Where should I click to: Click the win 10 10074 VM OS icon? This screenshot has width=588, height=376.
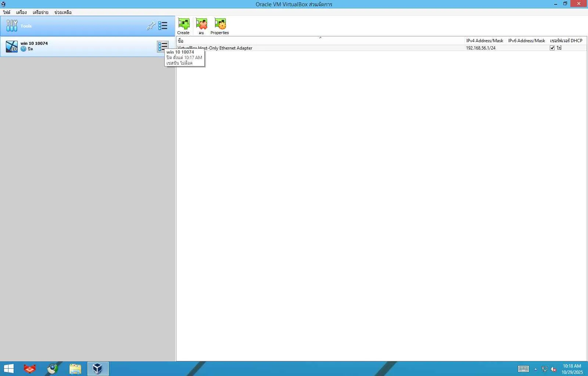[12, 46]
